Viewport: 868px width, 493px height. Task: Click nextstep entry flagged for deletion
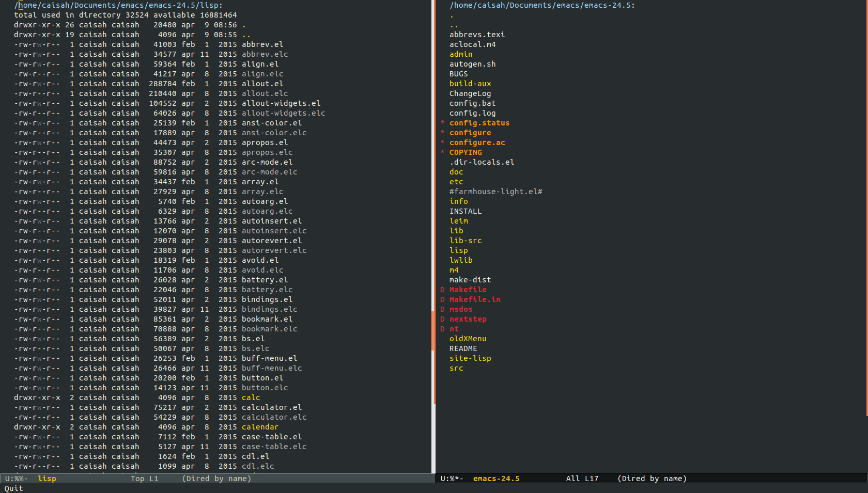point(468,319)
